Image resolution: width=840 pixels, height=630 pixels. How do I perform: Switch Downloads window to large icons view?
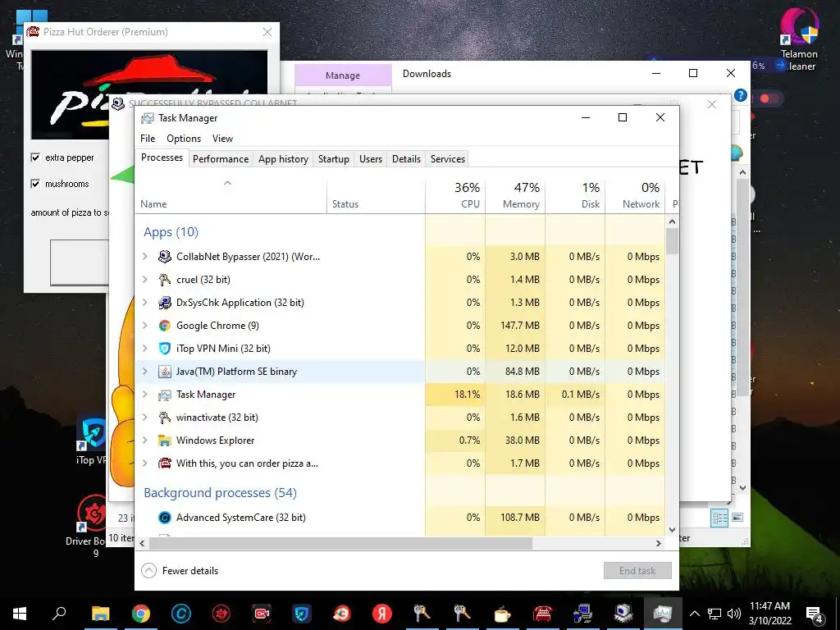click(737, 518)
